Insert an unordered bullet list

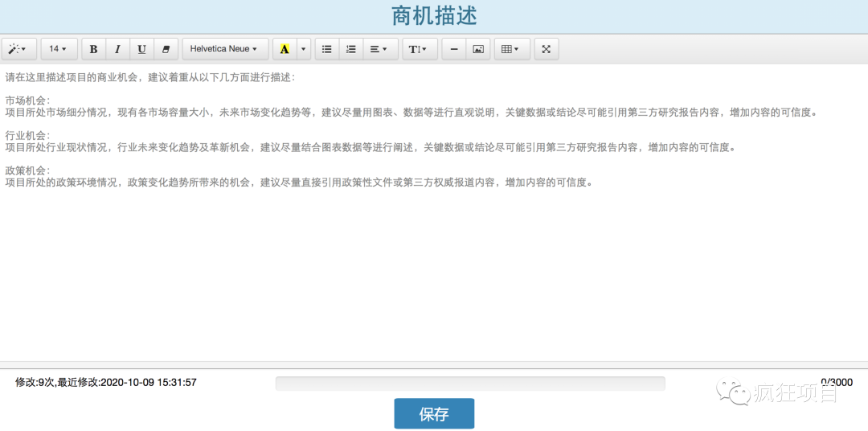point(327,49)
